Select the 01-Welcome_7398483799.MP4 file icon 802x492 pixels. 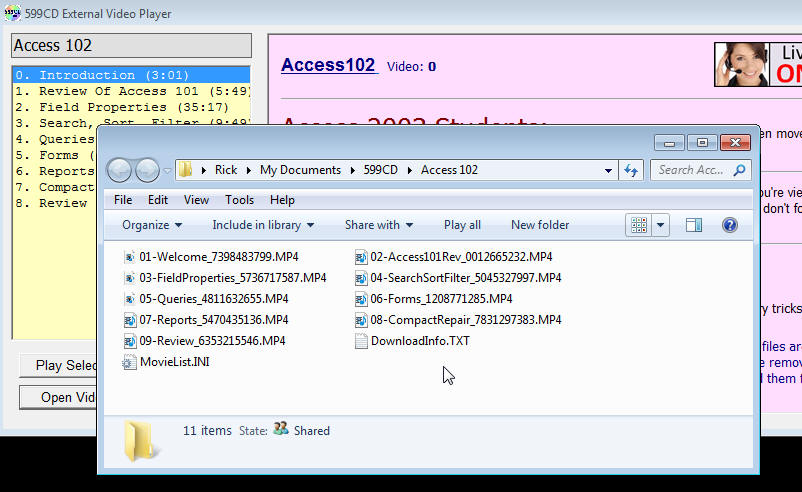click(x=130, y=257)
